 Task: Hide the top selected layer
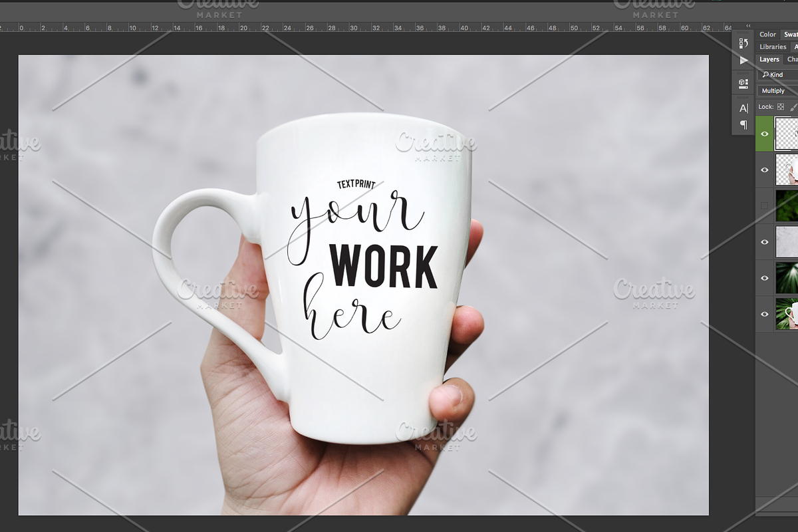pyautogui.click(x=763, y=133)
